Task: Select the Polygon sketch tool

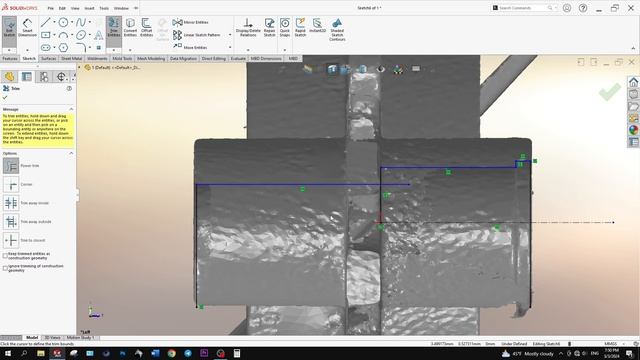Action: click(x=63, y=48)
